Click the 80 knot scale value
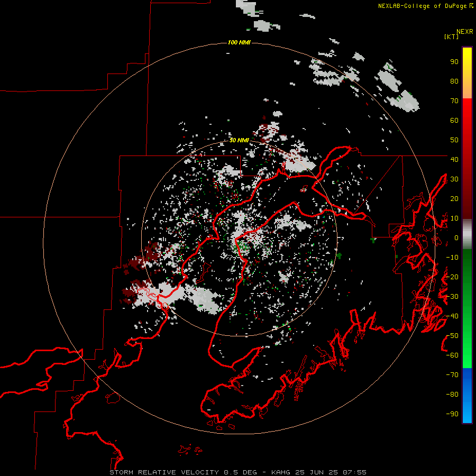Viewport: 476px width, 476px height. pos(454,81)
